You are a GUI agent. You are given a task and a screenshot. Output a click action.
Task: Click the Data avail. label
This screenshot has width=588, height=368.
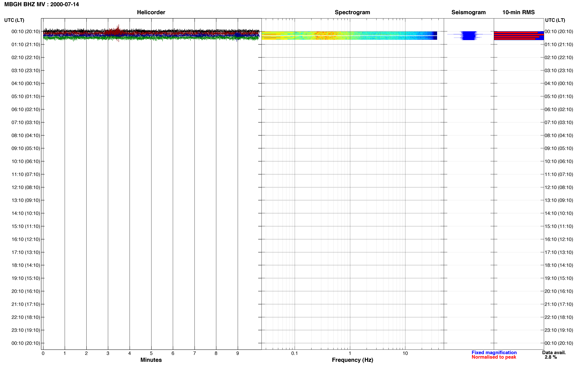pos(554,352)
